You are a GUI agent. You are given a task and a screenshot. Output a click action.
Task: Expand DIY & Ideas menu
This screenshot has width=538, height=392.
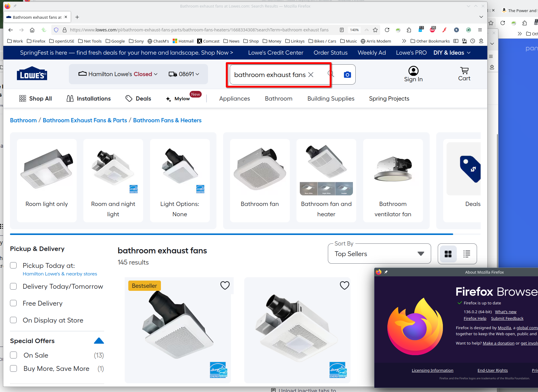pyautogui.click(x=452, y=53)
